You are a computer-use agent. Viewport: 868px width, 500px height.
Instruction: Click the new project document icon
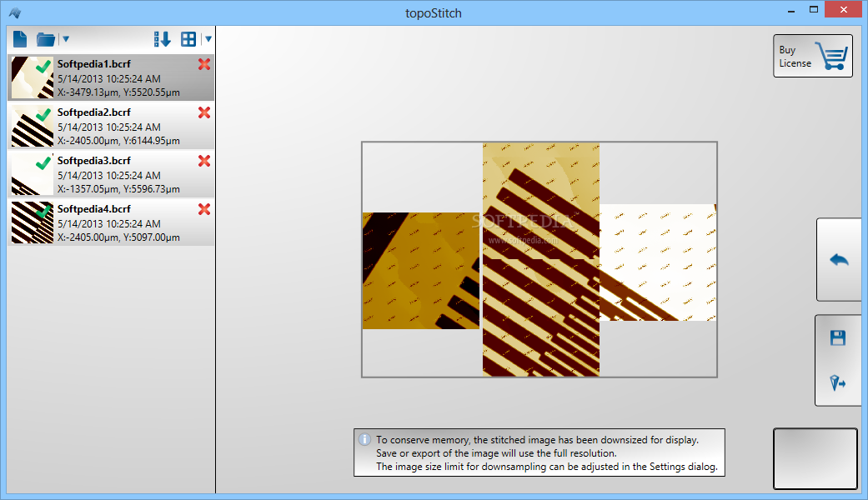pyautogui.click(x=20, y=38)
